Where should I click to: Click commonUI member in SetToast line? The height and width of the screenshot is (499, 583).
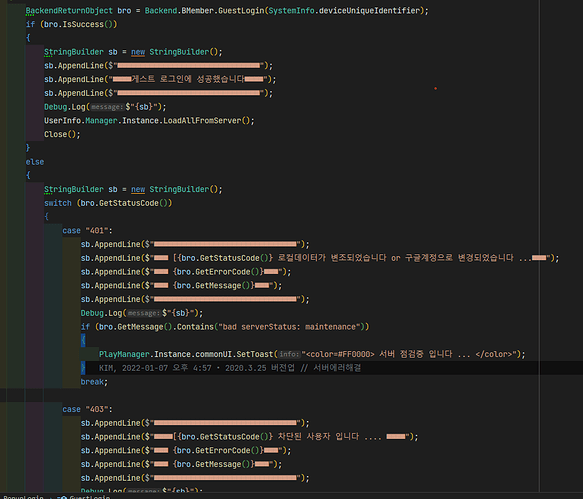click(212, 354)
